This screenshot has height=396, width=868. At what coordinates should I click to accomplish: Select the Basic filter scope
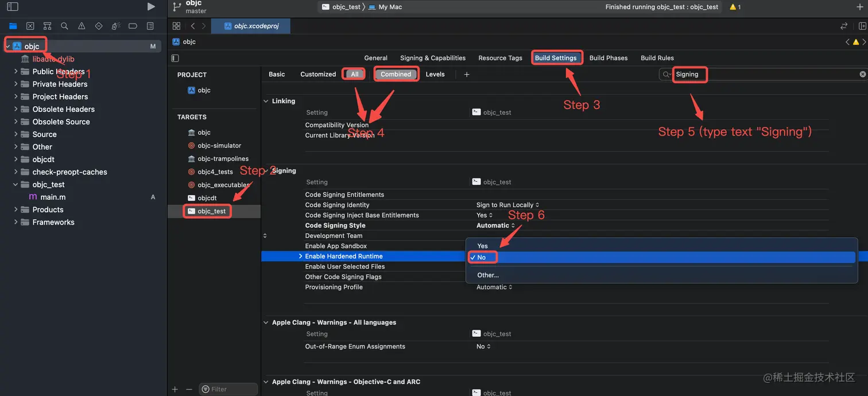(x=277, y=74)
